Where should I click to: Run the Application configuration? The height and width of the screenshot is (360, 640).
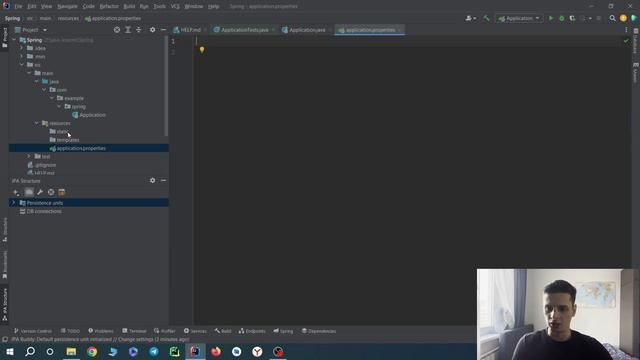pos(551,18)
